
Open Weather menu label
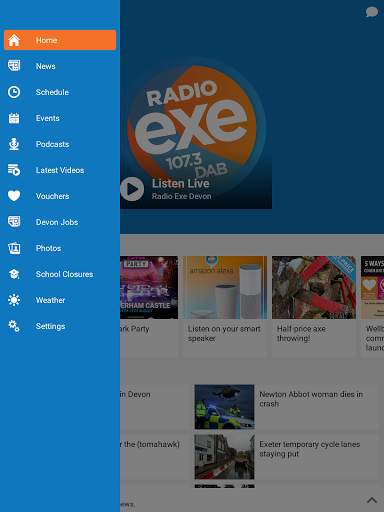pos(50,300)
